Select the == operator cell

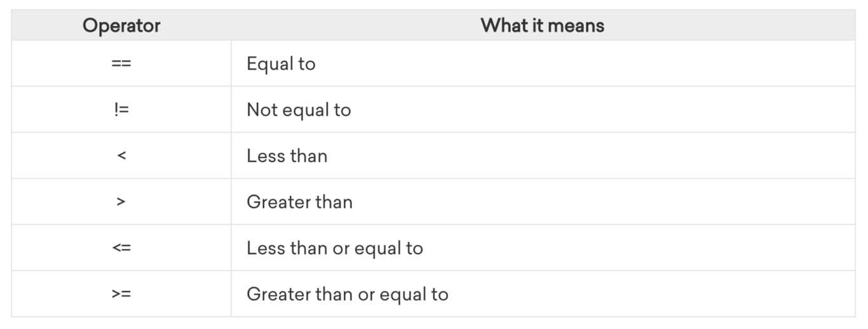(x=121, y=64)
